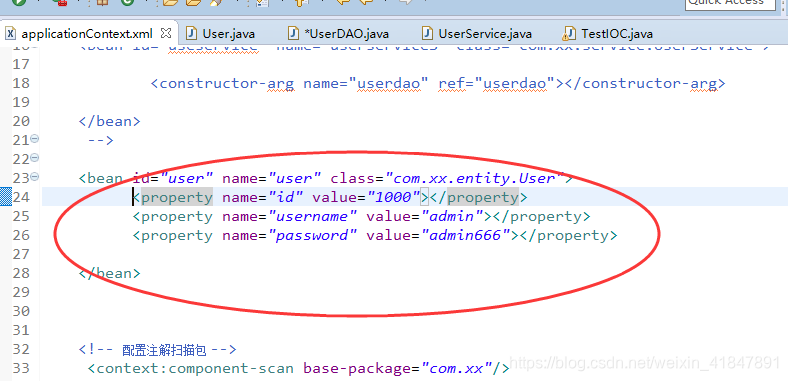Click the constructor-arg opening tag on line 18
788x381 pixels.
coord(223,83)
